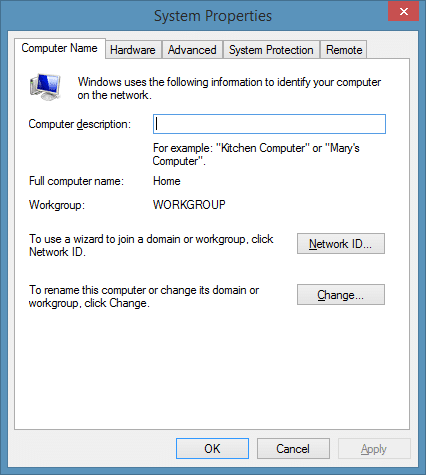Open the Remote tab
The height and width of the screenshot is (475, 426).
click(344, 50)
